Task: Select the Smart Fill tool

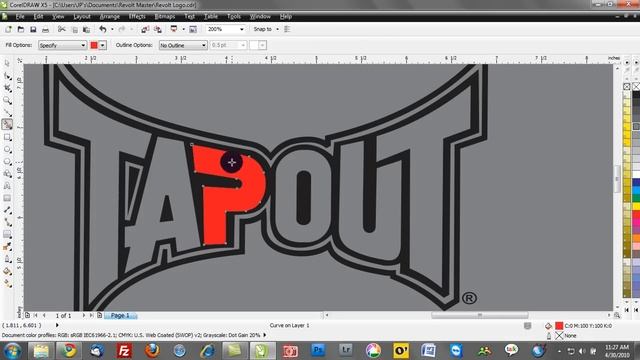Action: point(7,124)
